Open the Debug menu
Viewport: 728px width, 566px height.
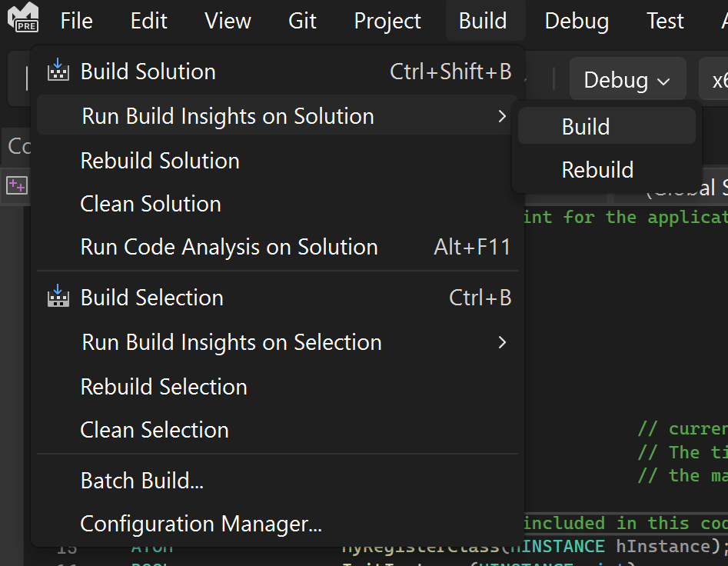577,21
